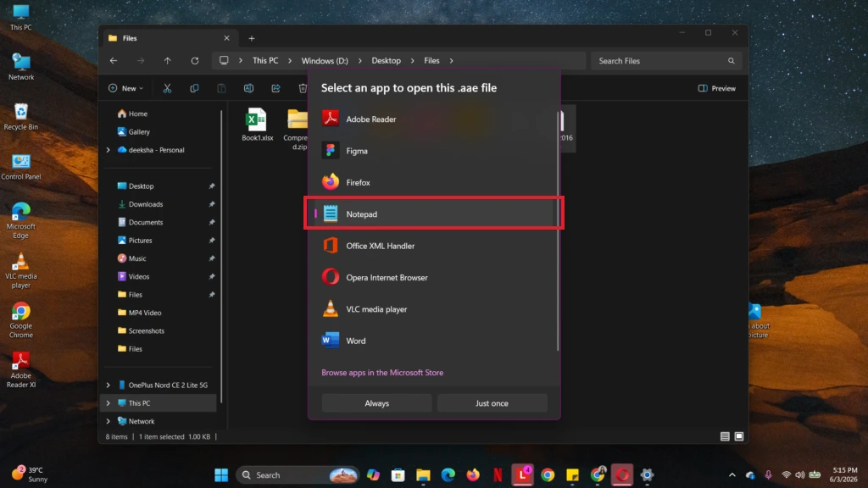Open Recycle Bin on desktop
868x488 pixels.
21,117
